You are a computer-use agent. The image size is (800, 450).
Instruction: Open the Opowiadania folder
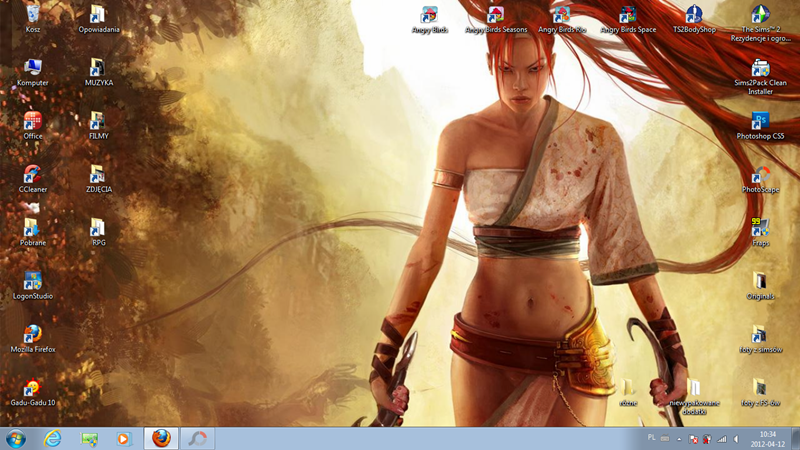pos(98,19)
